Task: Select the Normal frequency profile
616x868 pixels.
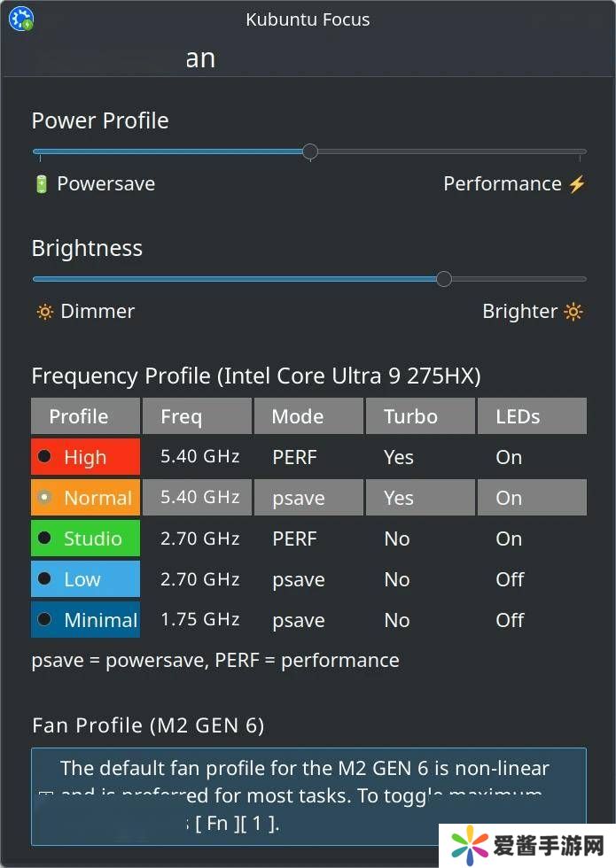Action: 44,498
